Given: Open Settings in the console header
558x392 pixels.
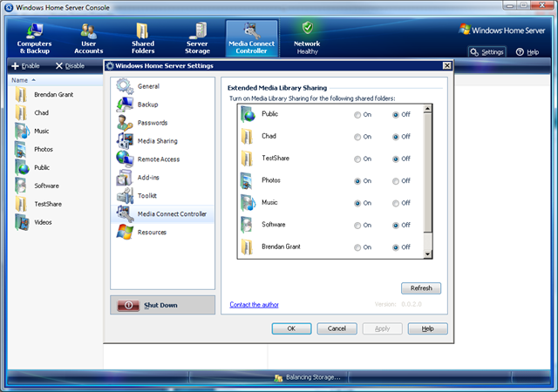Looking at the screenshot, I should pyautogui.click(x=487, y=52).
